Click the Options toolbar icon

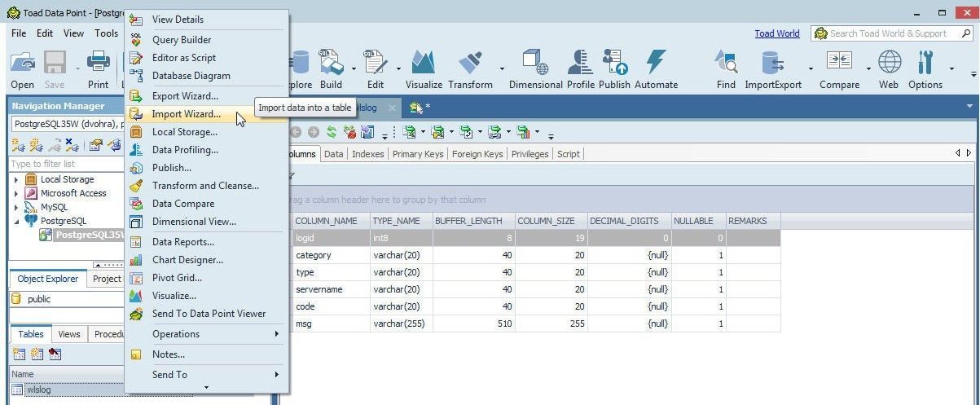coord(925,69)
